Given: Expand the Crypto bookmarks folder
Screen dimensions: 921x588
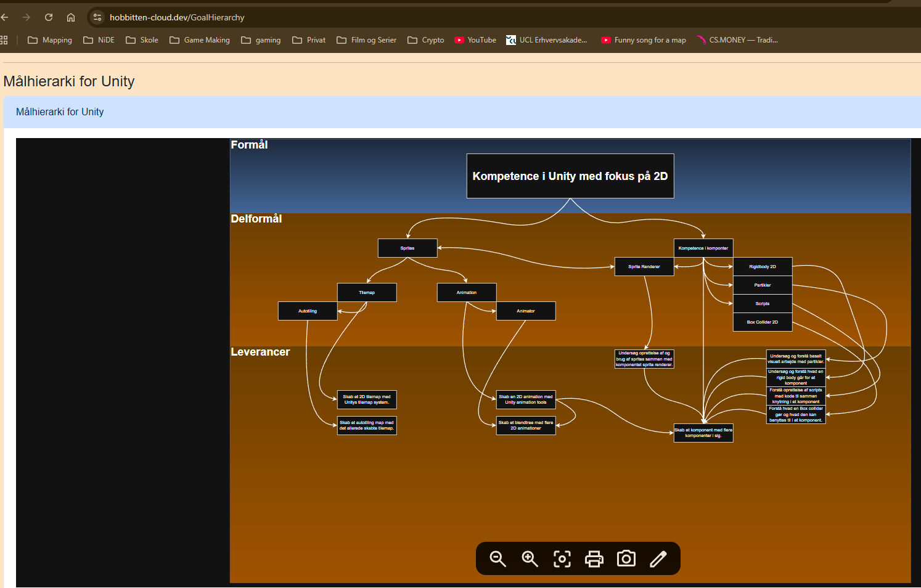Looking at the screenshot, I should pos(426,40).
